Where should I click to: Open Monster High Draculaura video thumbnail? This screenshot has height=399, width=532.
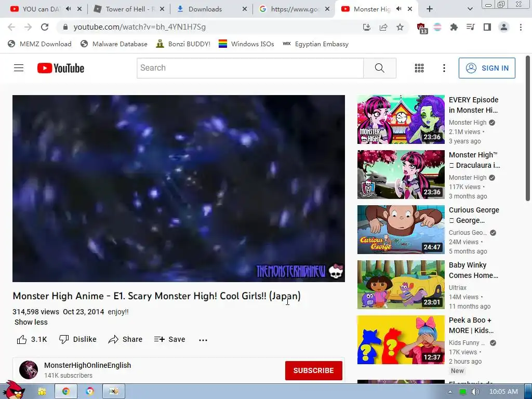point(401,175)
